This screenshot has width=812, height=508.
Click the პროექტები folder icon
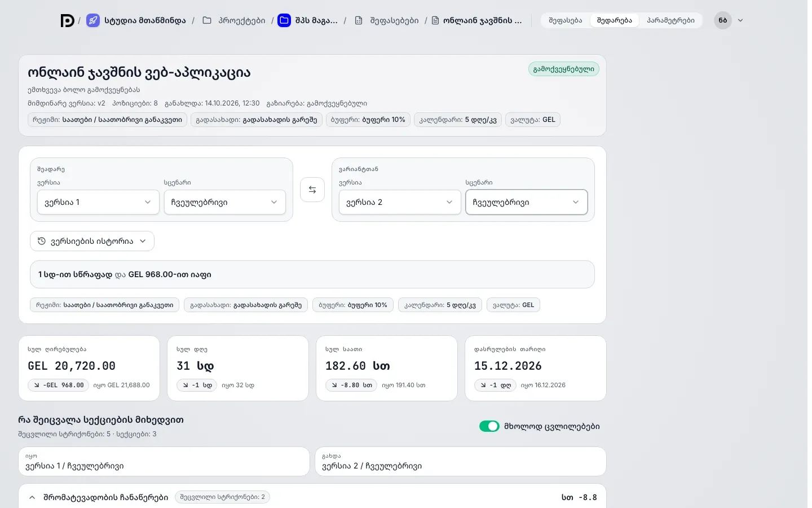pyautogui.click(x=207, y=20)
